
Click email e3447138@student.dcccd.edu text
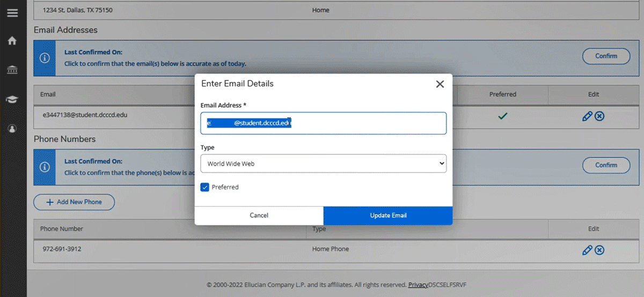point(85,115)
